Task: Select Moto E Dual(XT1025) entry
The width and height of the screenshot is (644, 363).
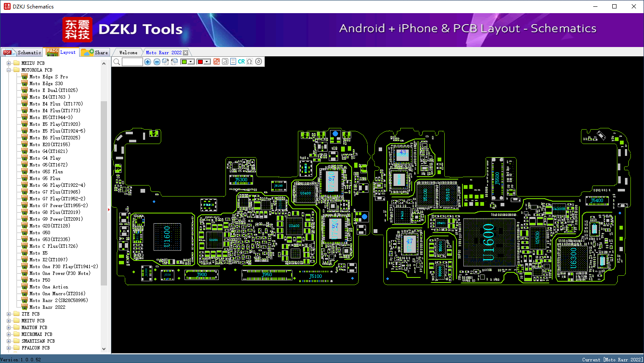Action: tap(54, 90)
